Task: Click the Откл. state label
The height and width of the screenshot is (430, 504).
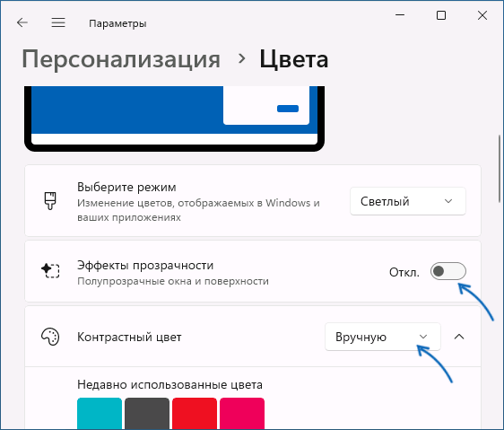Action: [x=404, y=272]
